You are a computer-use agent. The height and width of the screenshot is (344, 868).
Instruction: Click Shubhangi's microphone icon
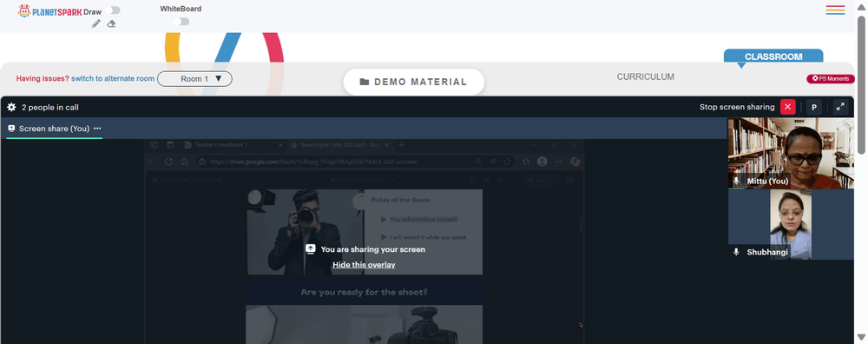736,252
